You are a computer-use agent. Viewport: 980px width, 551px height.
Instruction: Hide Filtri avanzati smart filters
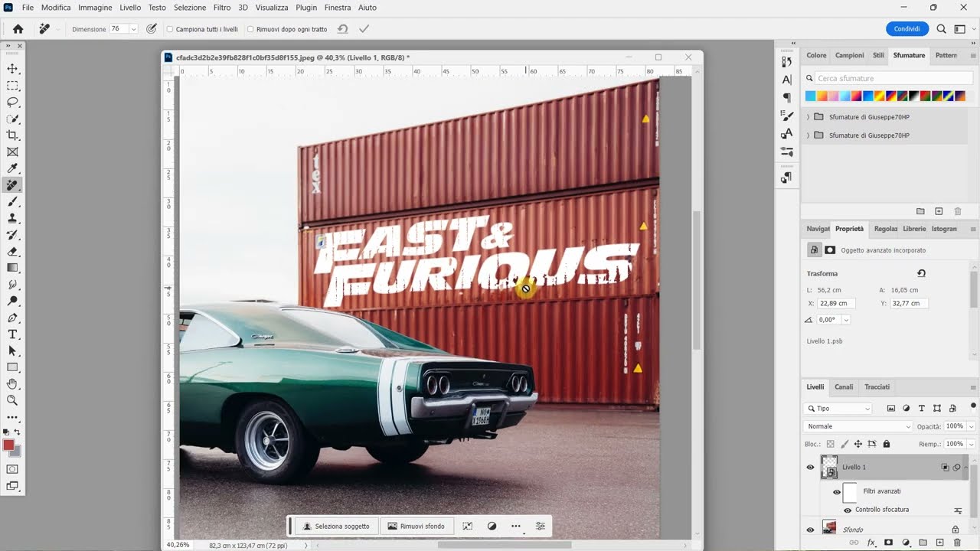pyautogui.click(x=836, y=492)
